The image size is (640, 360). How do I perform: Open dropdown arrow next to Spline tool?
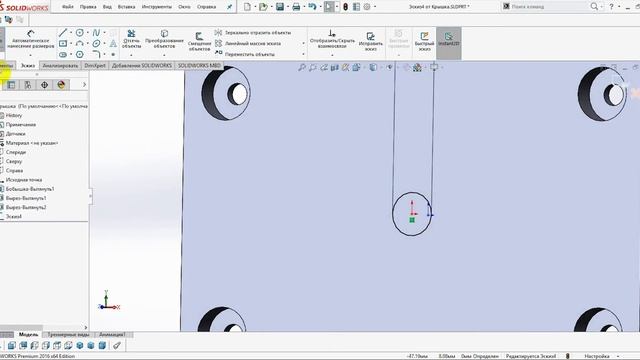104,33
